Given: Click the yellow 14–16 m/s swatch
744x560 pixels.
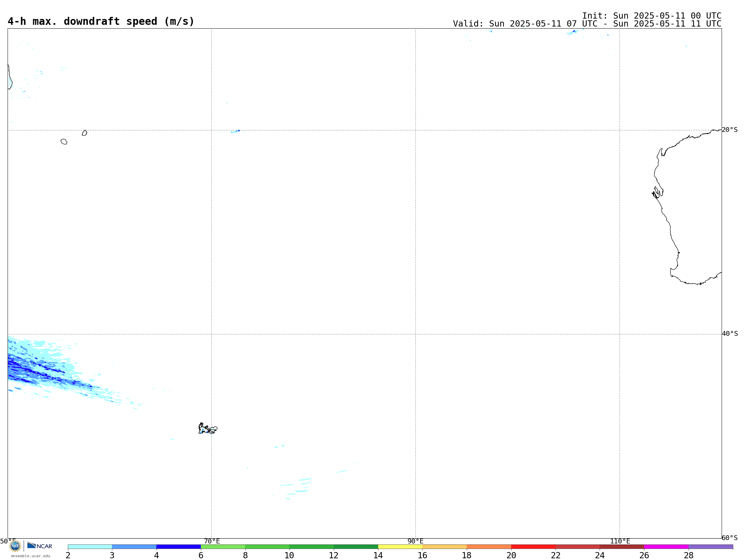Looking at the screenshot, I should click(400, 547).
